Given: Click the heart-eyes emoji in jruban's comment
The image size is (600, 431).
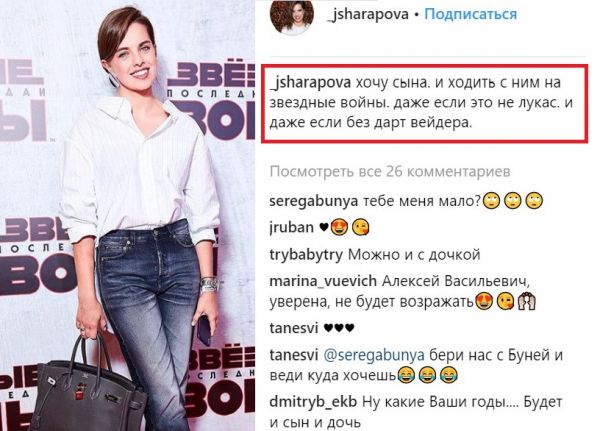Looking at the screenshot, I should tap(339, 227).
